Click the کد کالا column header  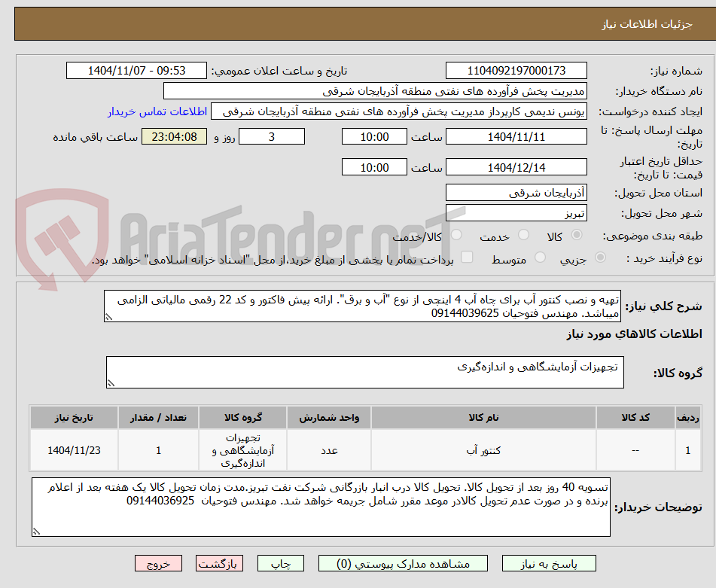(635, 417)
